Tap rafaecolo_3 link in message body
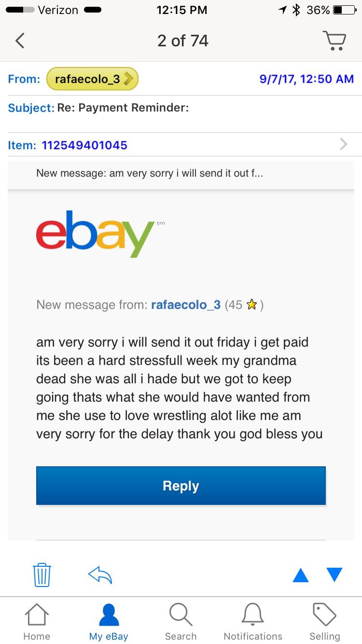The height and width of the screenshot is (644, 362). click(186, 305)
